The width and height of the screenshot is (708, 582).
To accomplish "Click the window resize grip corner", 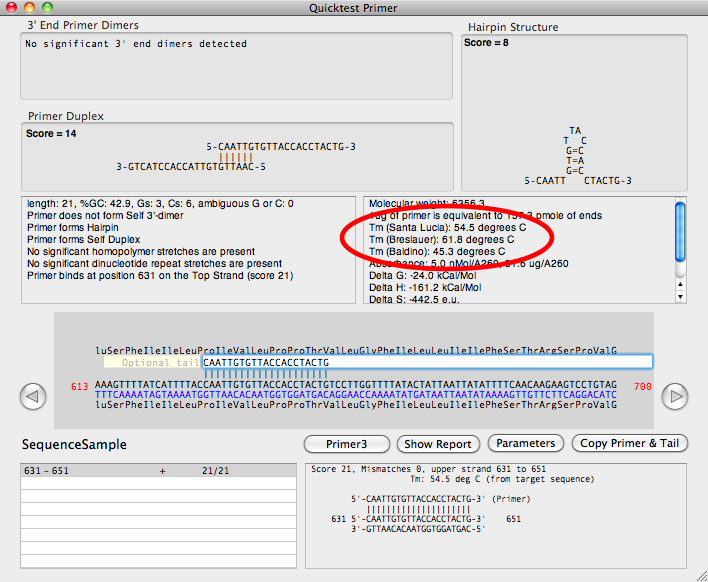I will [x=699, y=573].
